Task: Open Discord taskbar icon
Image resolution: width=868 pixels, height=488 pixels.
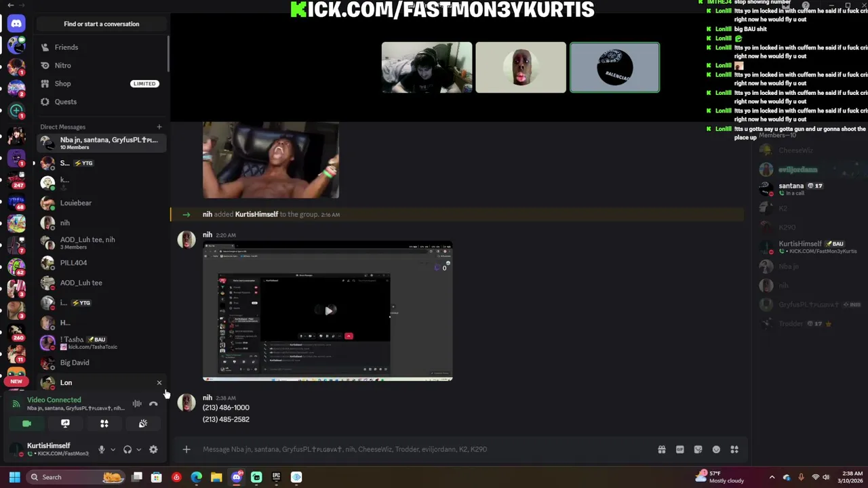Action: point(237,477)
